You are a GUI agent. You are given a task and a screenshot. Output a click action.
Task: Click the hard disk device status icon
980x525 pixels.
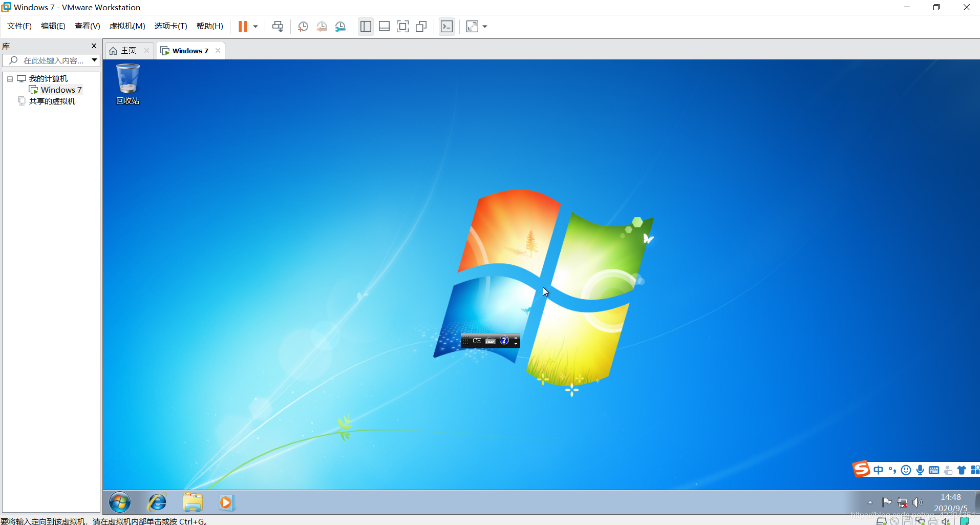tap(881, 521)
